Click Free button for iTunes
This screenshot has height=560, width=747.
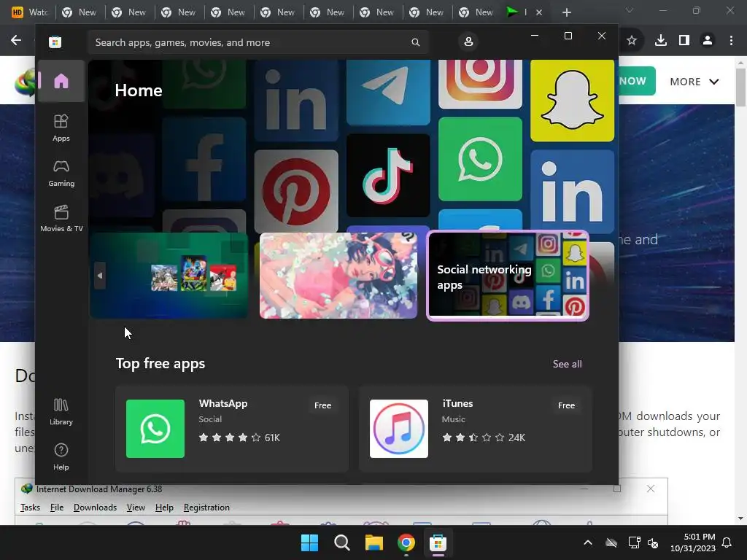coord(566,405)
